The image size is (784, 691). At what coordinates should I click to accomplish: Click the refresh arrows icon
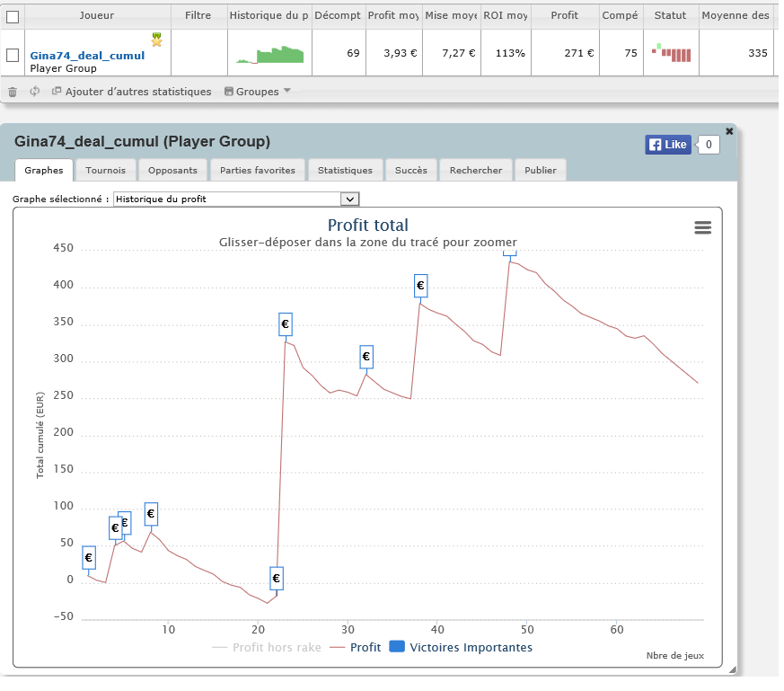[34, 91]
